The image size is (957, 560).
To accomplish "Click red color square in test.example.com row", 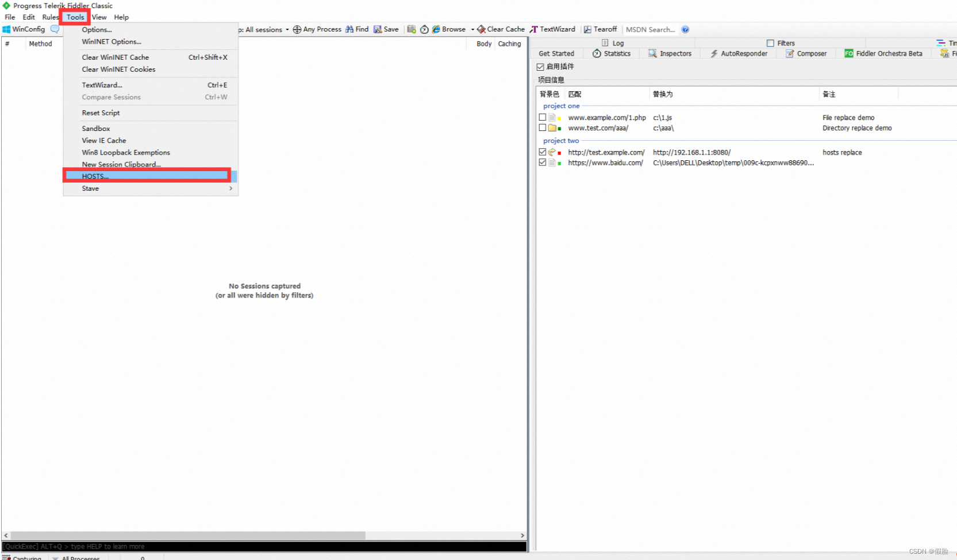I will 559,153.
